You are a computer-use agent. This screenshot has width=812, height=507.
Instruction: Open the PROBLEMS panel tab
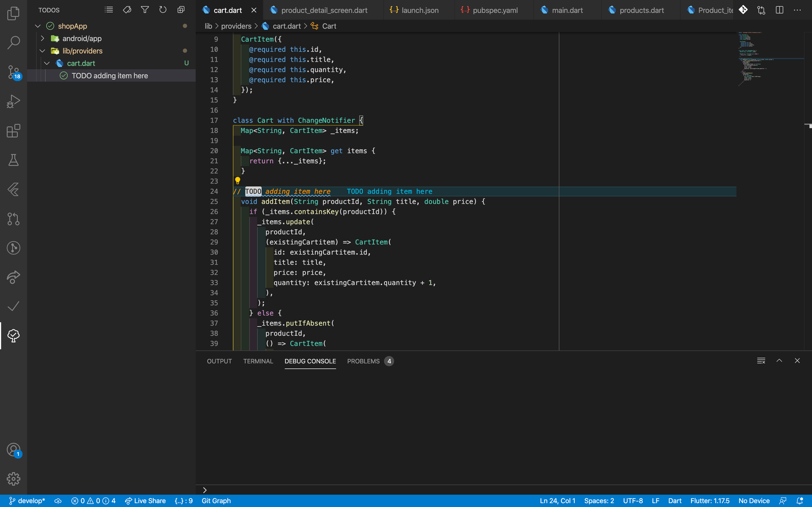coord(363,361)
